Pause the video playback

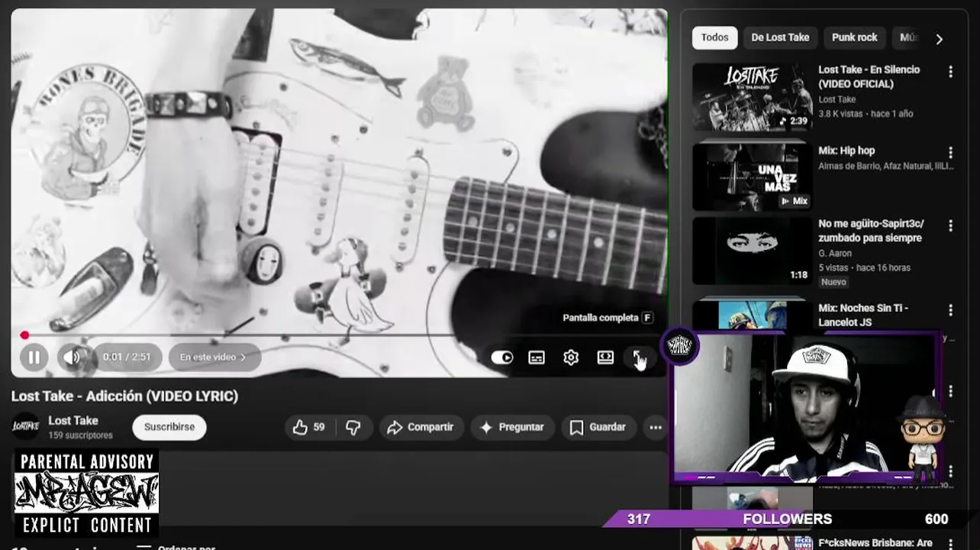[34, 357]
